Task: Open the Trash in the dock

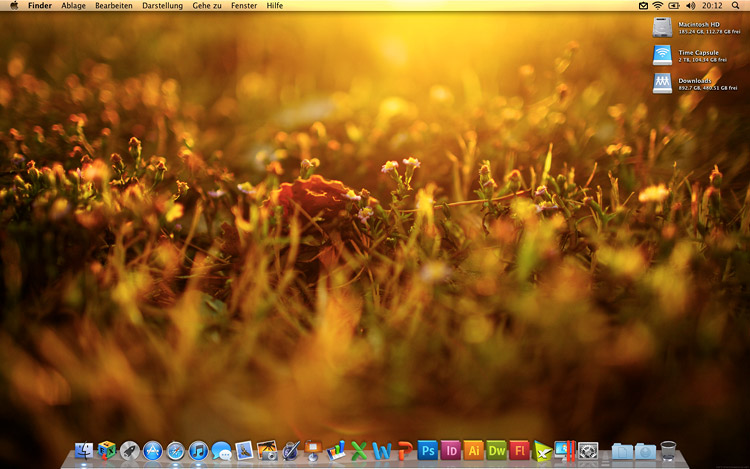Action: tap(668, 450)
